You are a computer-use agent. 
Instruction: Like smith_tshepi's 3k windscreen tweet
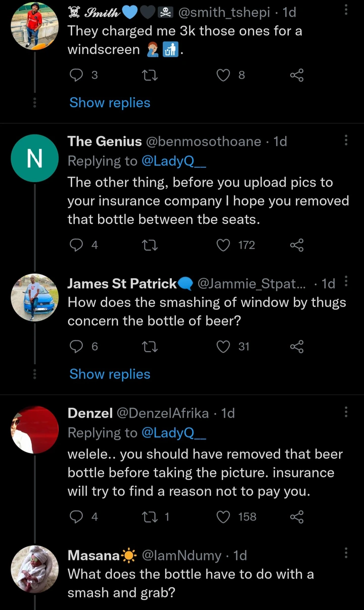click(223, 75)
